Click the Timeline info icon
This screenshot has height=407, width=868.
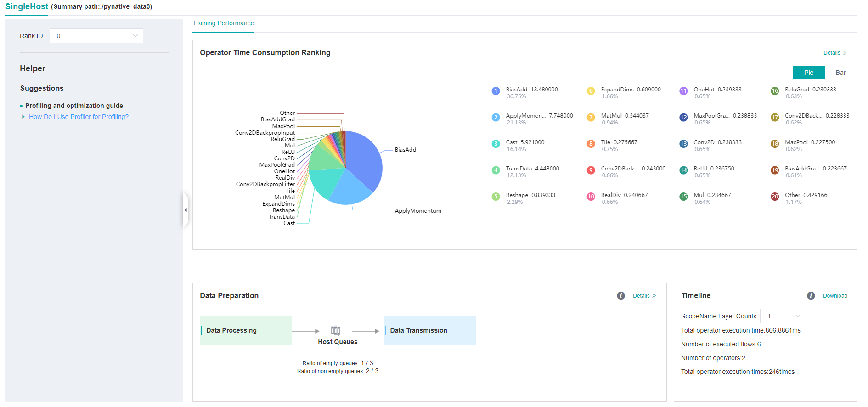pos(811,296)
